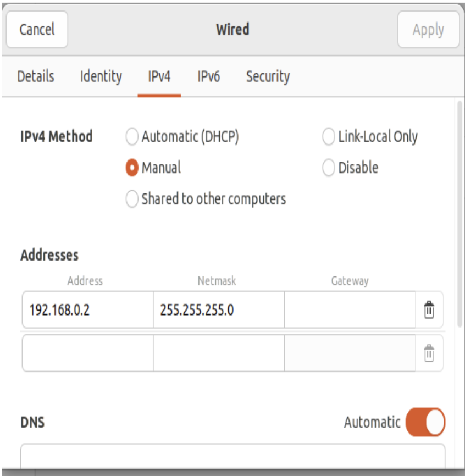Delete the 192.168.0.2 address row
The width and height of the screenshot is (465, 476).
point(429,309)
